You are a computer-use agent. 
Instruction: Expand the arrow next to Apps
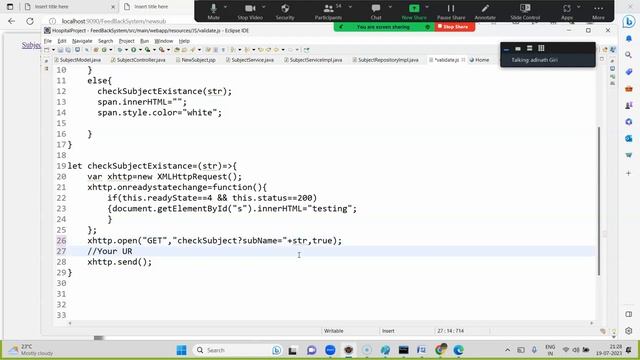(x=578, y=7)
